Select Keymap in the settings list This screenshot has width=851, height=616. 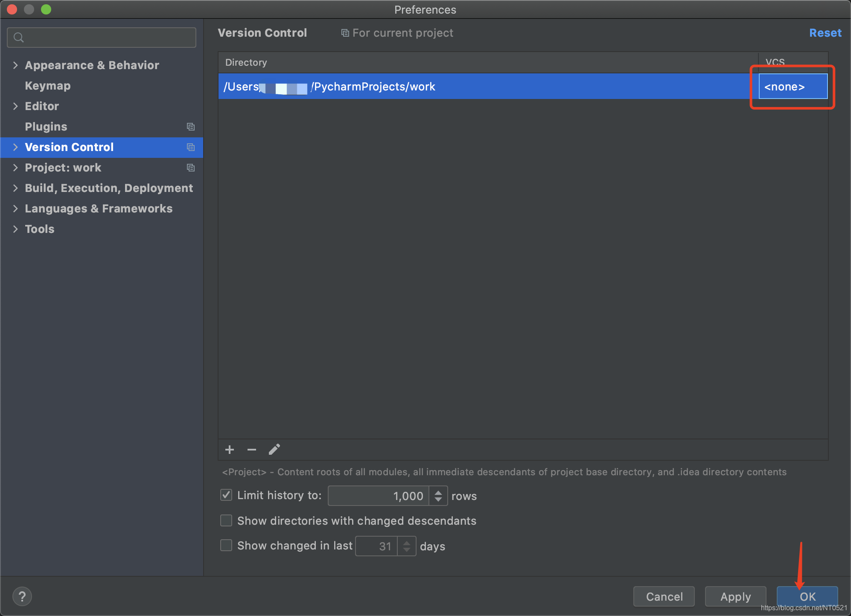(x=48, y=86)
